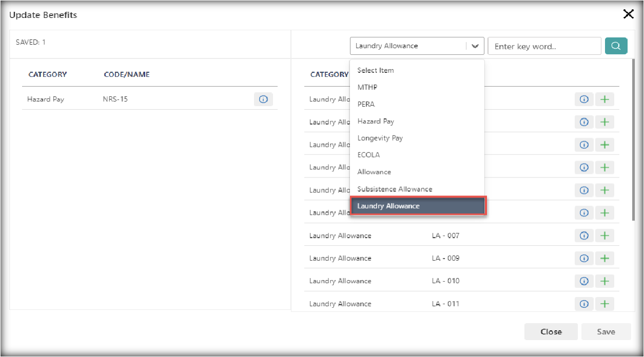
Task: Select MTHP option in the list
Action: [367, 87]
